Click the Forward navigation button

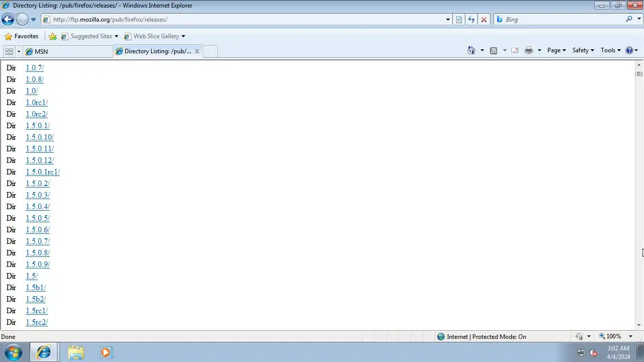pos(22,20)
